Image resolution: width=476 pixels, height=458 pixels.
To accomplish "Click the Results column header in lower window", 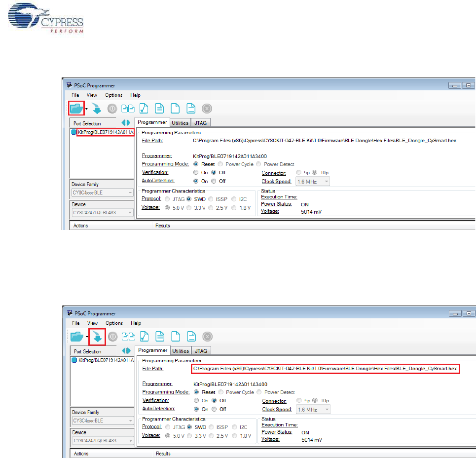I will pos(163,454).
